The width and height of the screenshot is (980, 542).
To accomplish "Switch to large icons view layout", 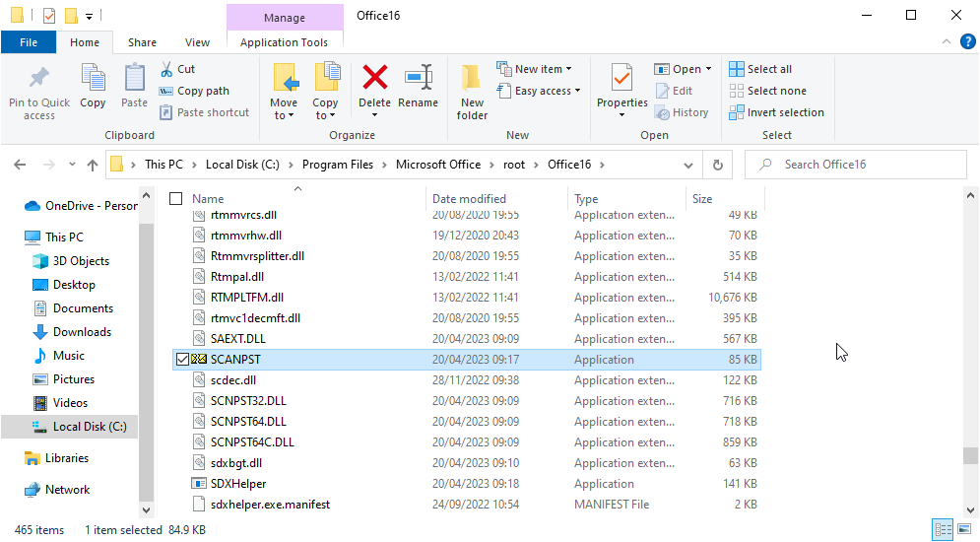I will click(x=964, y=529).
